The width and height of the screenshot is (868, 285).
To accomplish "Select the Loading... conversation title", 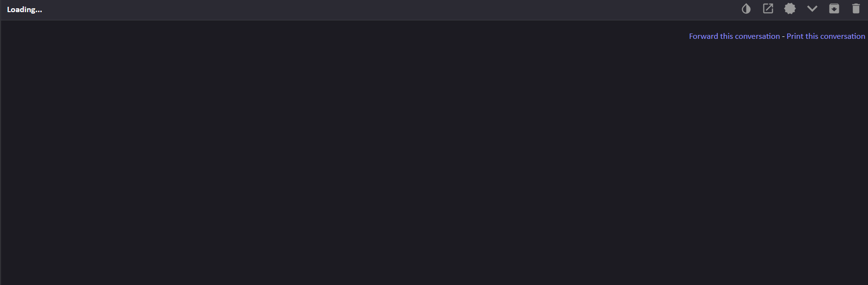I will (25, 10).
